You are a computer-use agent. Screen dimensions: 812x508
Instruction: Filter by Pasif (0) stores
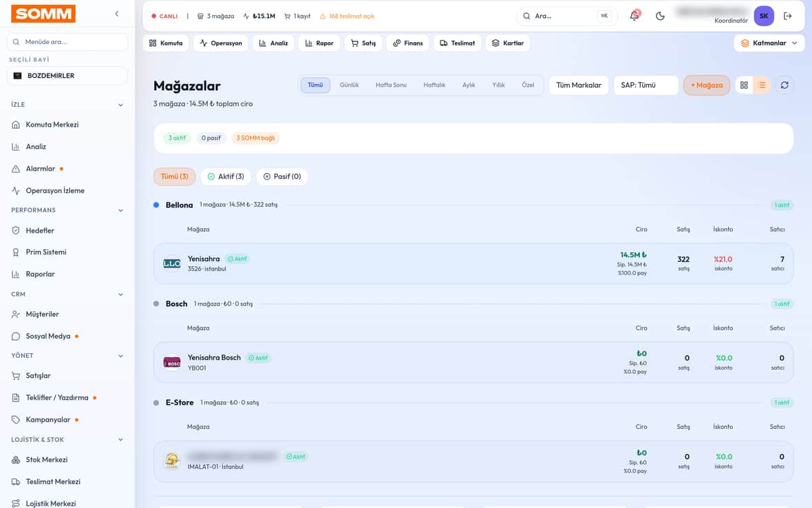click(282, 177)
